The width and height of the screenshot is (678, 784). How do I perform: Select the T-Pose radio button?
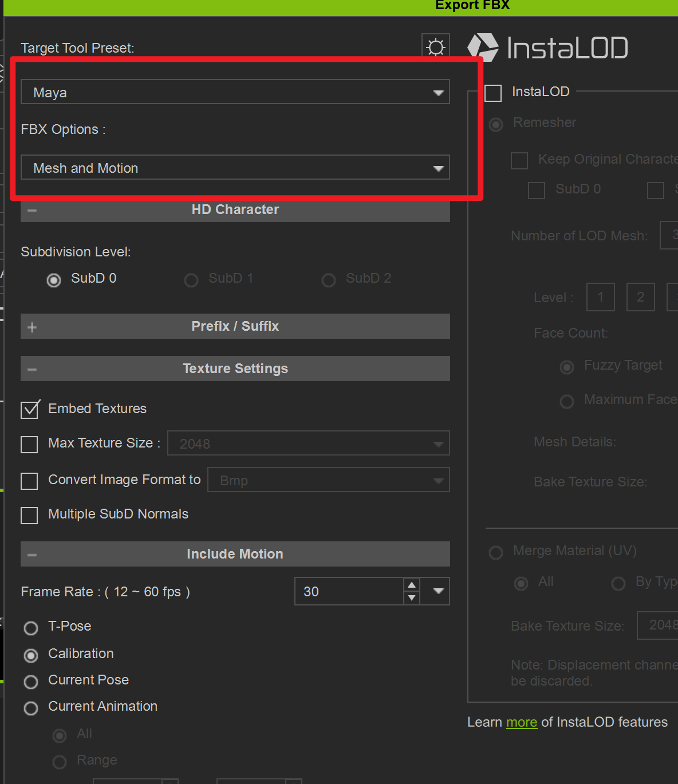[x=31, y=628]
